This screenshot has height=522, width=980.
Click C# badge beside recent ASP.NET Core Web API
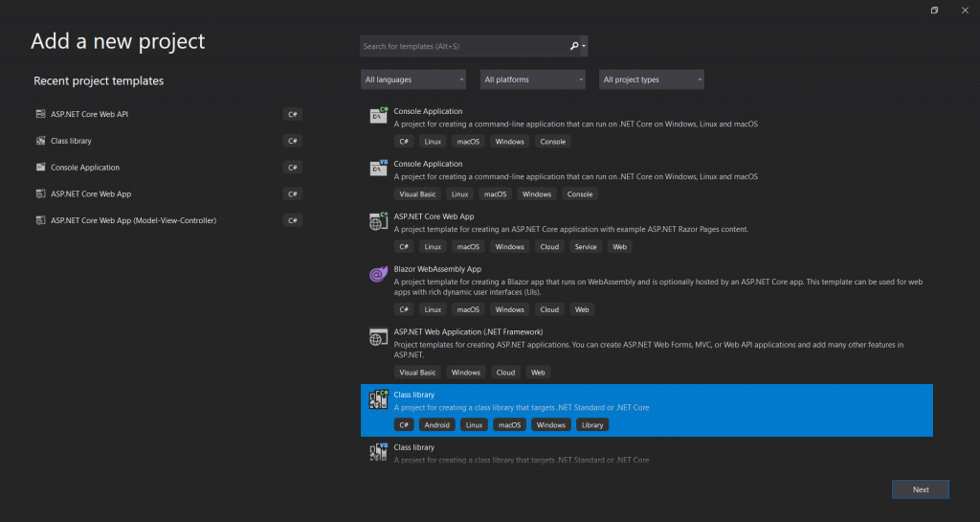[293, 114]
